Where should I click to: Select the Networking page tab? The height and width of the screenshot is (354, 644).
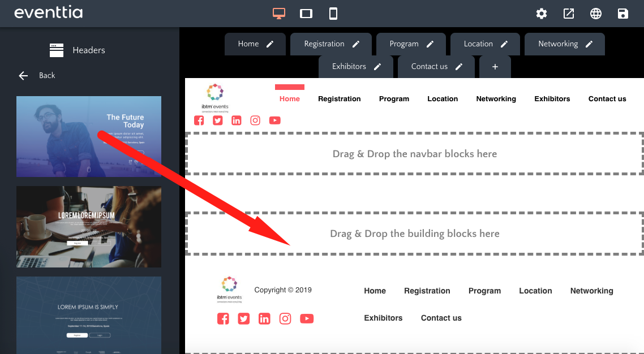coord(557,44)
